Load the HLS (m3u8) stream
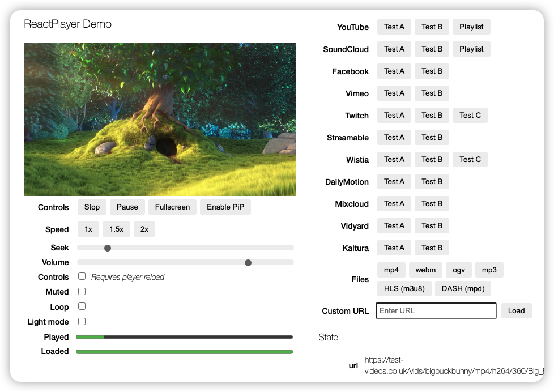The height and width of the screenshot is (392, 554). click(404, 288)
